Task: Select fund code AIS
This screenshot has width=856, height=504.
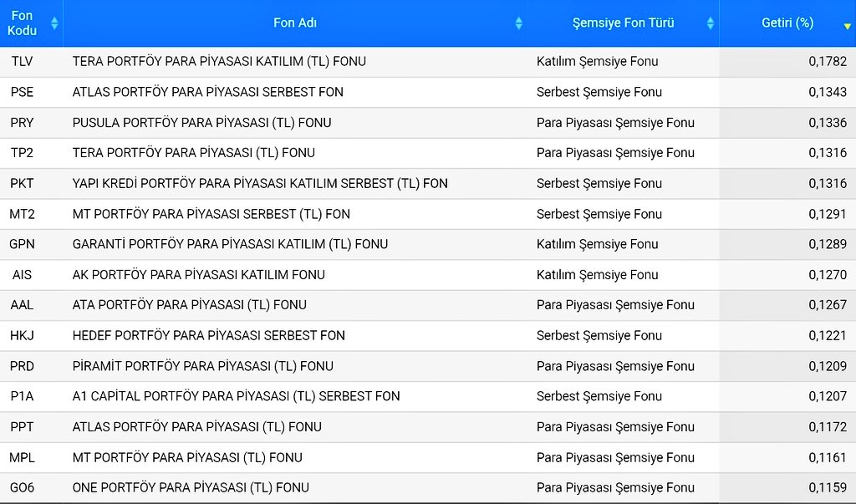Action: tap(22, 274)
